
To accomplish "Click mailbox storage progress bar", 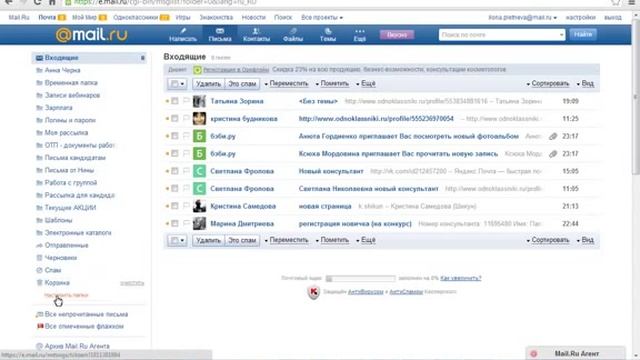I will pos(360,278).
